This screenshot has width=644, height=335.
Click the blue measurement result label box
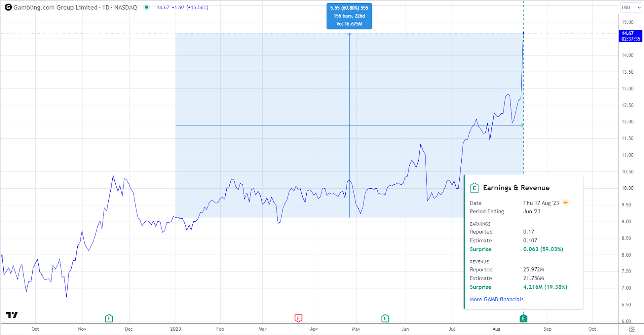pos(349,16)
